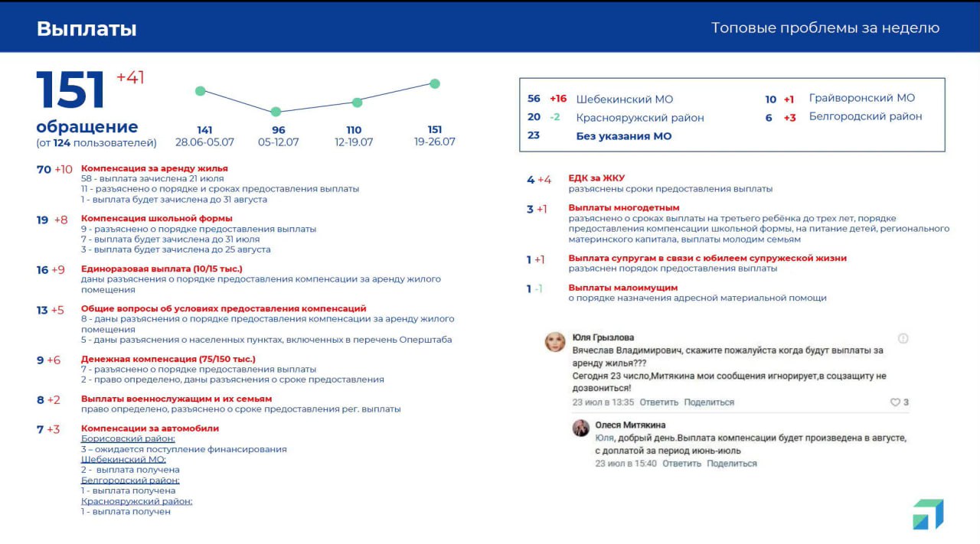The width and height of the screenshot is (980, 544).
Task: Click underlined 'Краснояружский район:' text
Action: tap(136, 501)
